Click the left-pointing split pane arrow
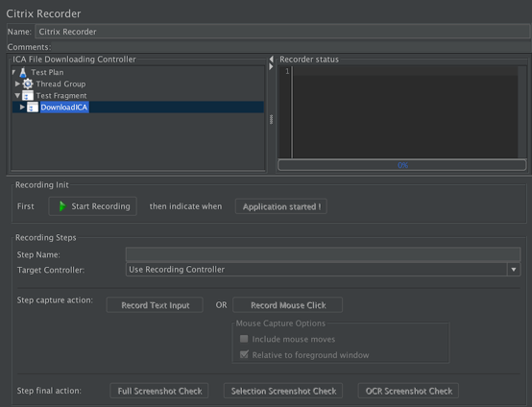 click(x=271, y=59)
